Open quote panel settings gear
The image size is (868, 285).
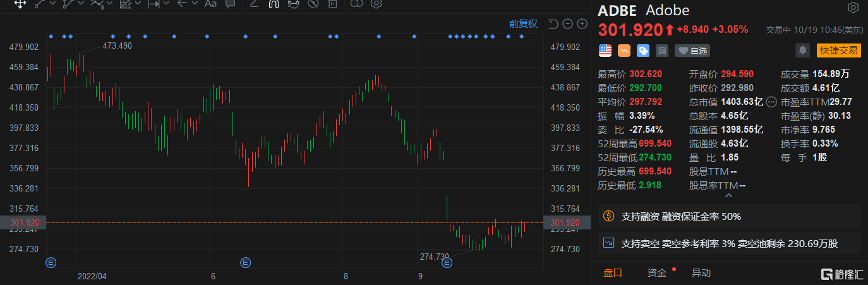(x=853, y=8)
